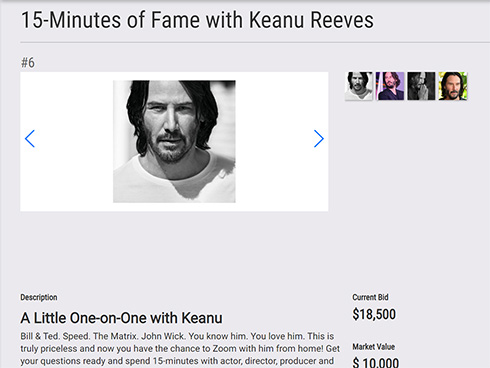
Task: Select the first black-and-white thumbnail
Action: pyautogui.click(x=359, y=86)
